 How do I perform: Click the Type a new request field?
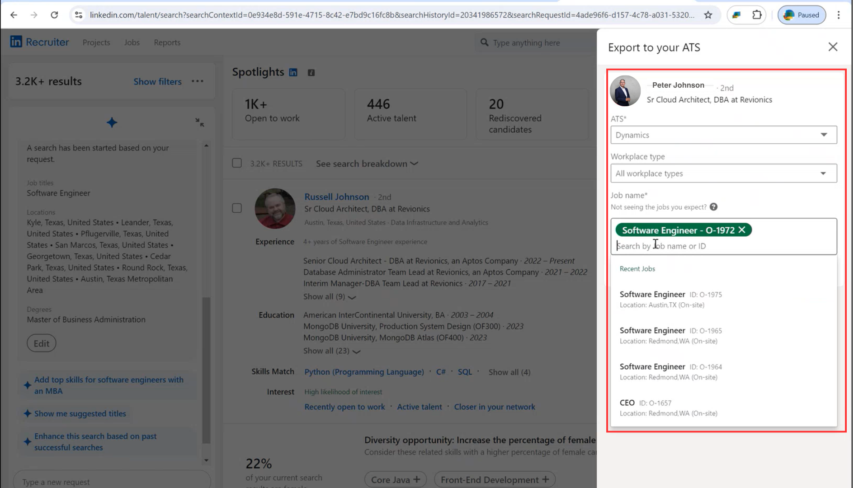[x=112, y=482]
